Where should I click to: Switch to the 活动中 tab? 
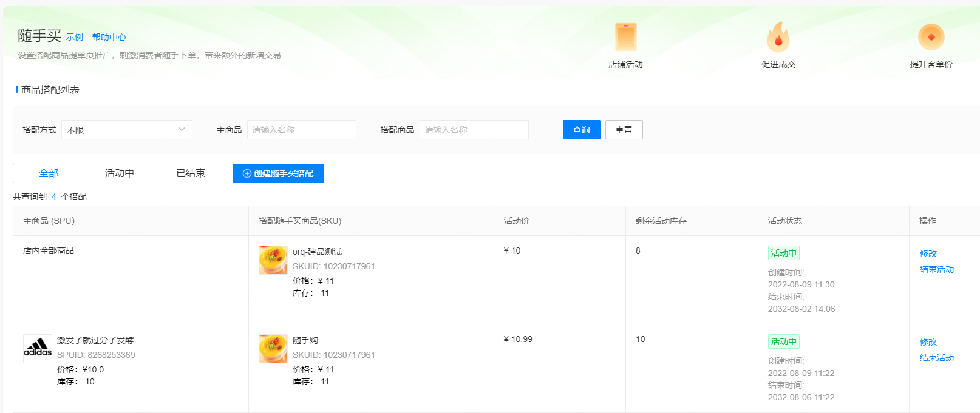[x=120, y=173]
